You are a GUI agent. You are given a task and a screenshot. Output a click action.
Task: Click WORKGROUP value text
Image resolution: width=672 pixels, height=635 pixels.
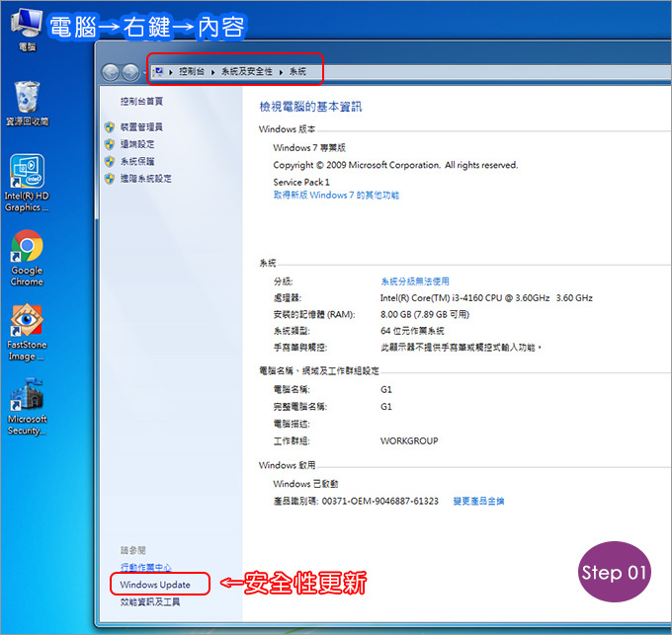409,441
